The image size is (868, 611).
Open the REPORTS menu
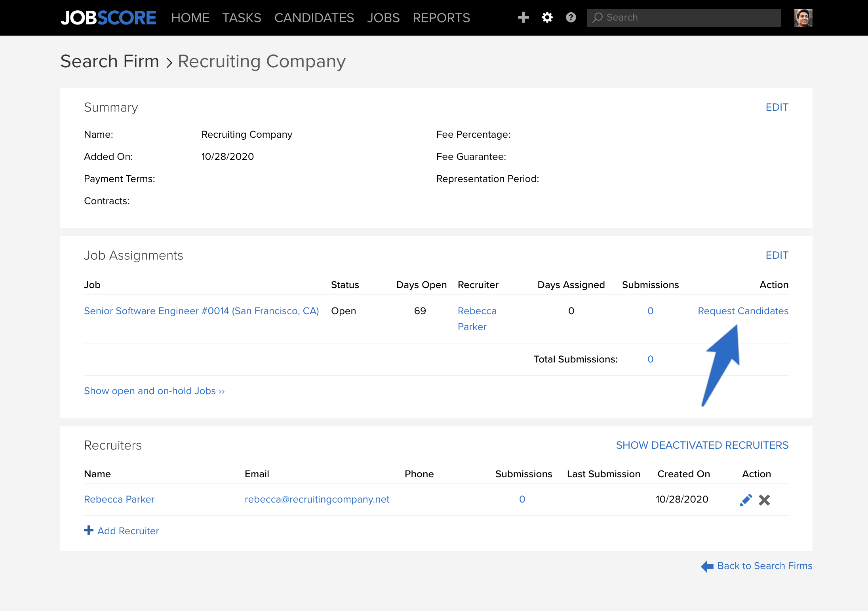pyautogui.click(x=442, y=18)
